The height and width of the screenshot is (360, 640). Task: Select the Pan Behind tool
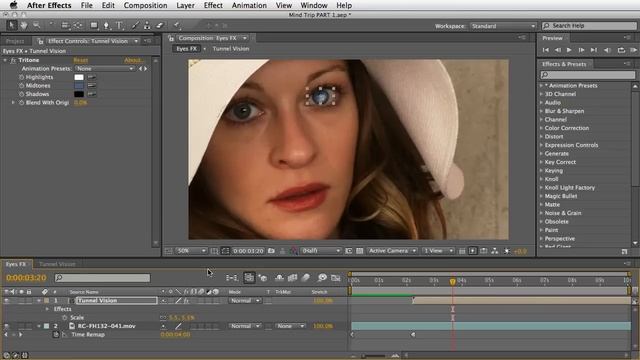tap(78, 25)
